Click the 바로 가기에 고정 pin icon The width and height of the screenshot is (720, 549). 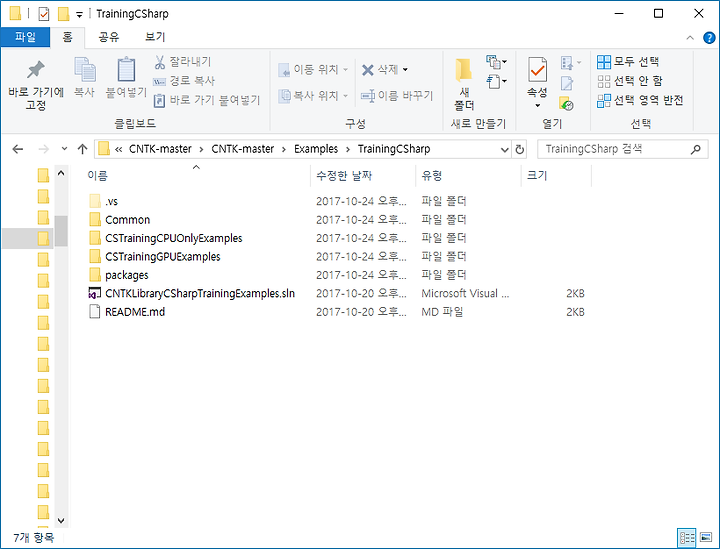35,70
